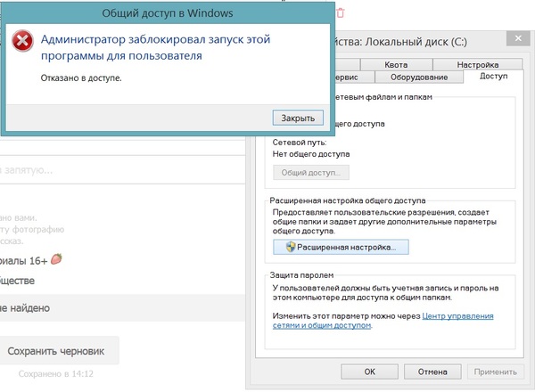Click the Сохранить черновик button
The width and height of the screenshot is (535, 392).
coord(61,352)
